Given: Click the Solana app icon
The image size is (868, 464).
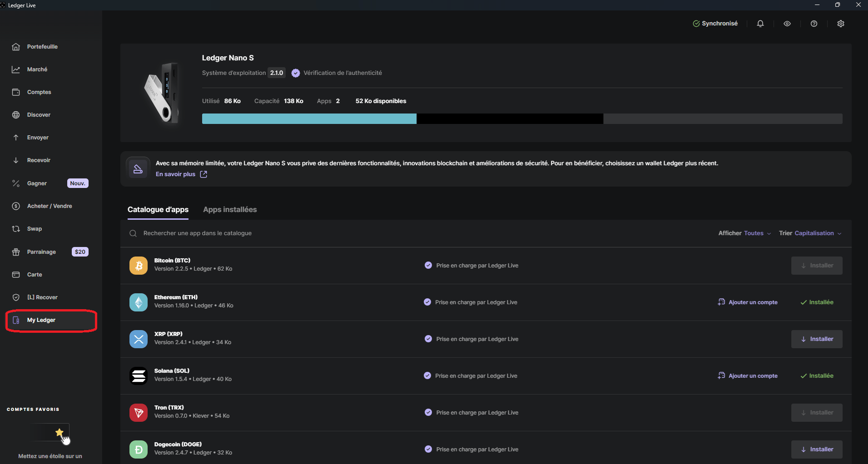Looking at the screenshot, I should (x=139, y=376).
